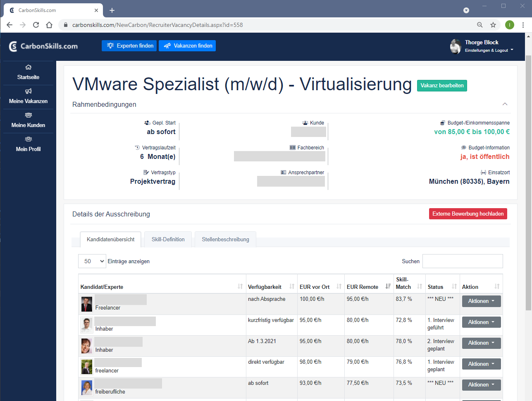The height and width of the screenshot is (401, 532).
Task: Sort by EUR Remote column
Action: (x=388, y=286)
